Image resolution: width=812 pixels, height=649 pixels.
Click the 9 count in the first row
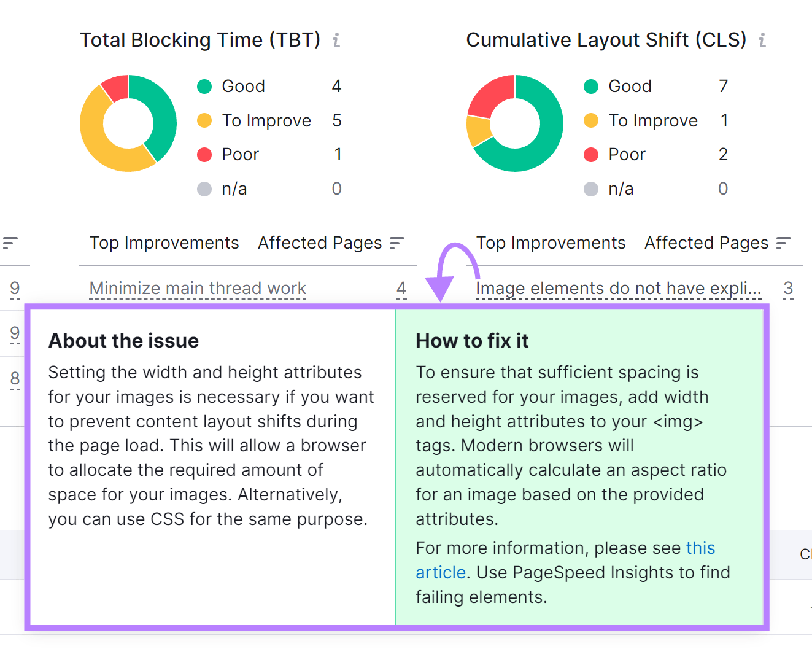[x=14, y=288]
